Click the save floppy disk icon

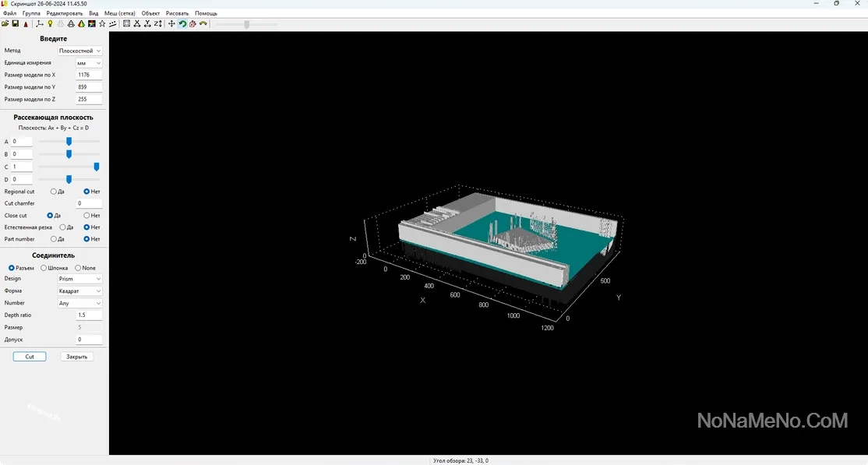coord(15,24)
